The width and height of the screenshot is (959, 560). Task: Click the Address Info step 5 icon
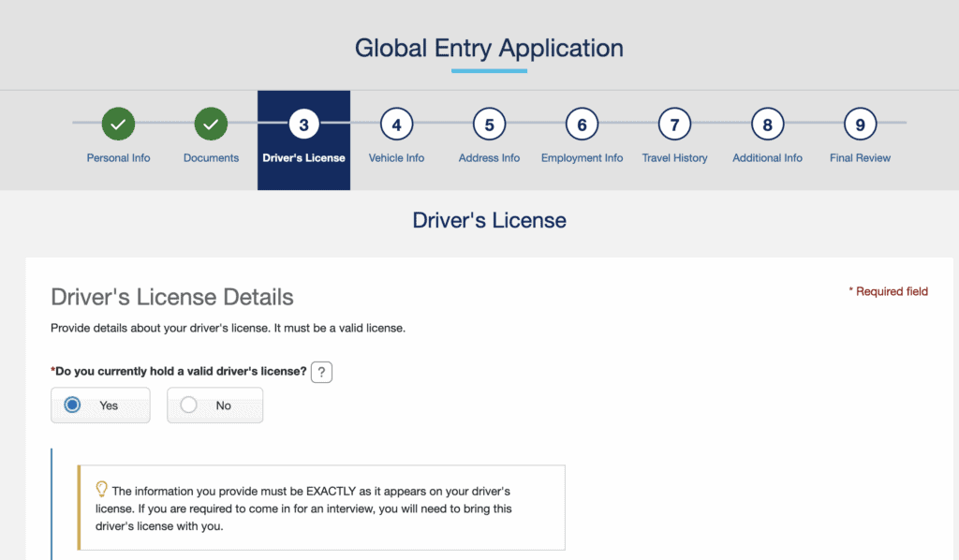point(489,124)
